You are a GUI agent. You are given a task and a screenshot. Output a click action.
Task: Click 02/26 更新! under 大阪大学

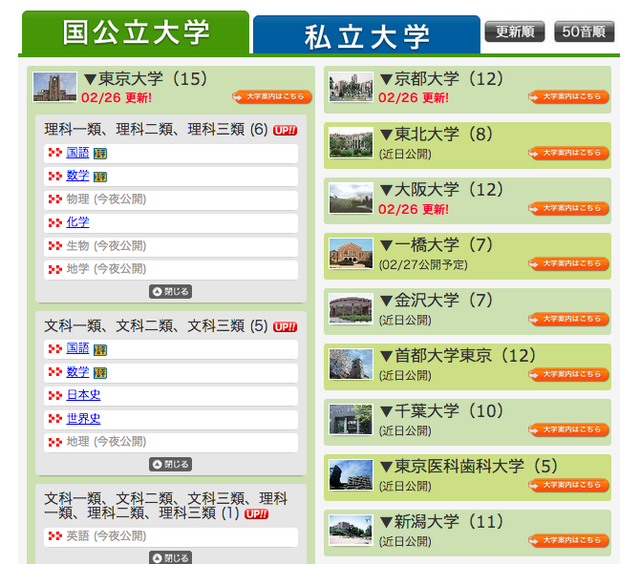pos(413,209)
